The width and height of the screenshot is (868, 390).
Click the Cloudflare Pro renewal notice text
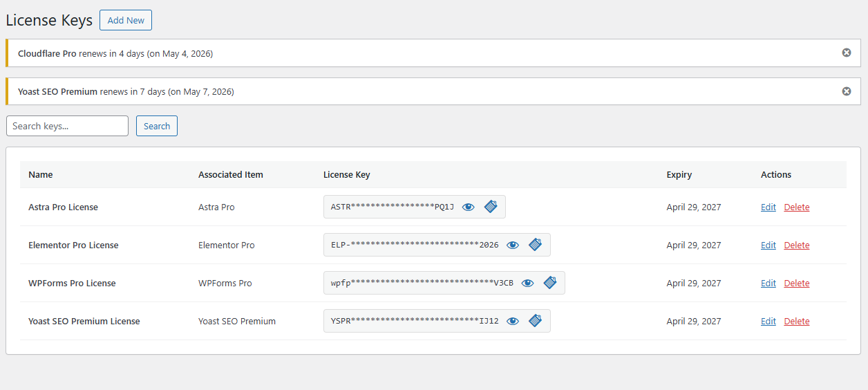coord(115,53)
